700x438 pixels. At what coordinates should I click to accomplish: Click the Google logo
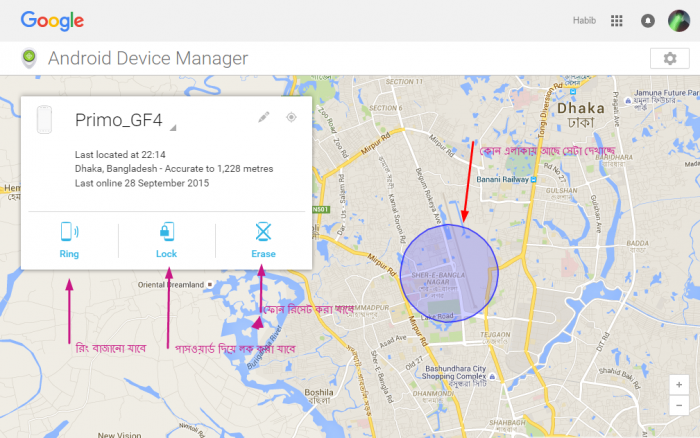pyautogui.click(x=52, y=21)
